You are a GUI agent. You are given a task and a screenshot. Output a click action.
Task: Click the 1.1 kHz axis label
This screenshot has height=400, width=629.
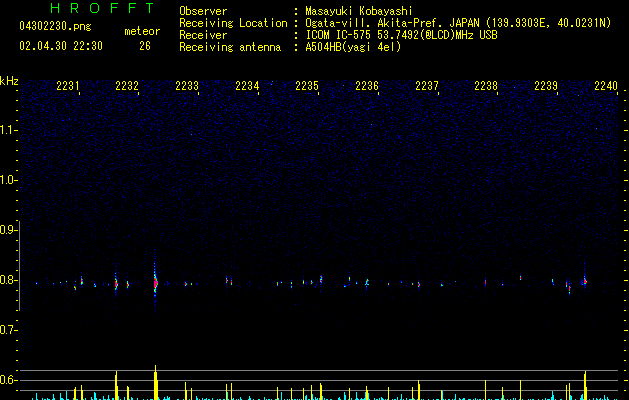(x=8, y=130)
